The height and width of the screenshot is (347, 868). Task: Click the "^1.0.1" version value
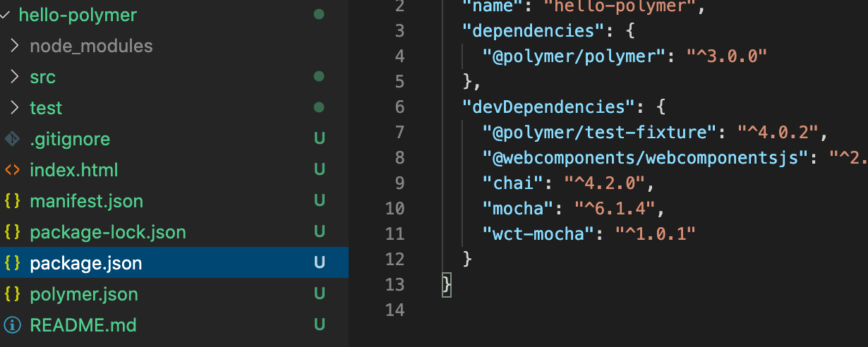click(656, 233)
